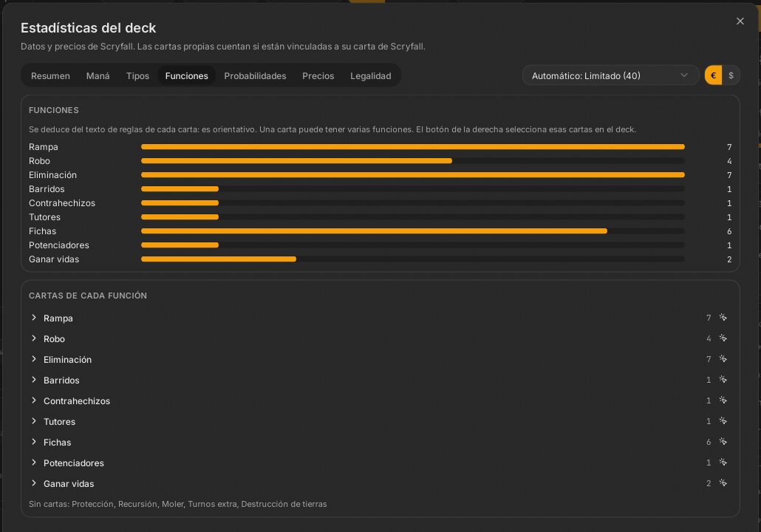
Task: Select Ganar vidas cards in the deck icon
Action: [x=723, y=483]
